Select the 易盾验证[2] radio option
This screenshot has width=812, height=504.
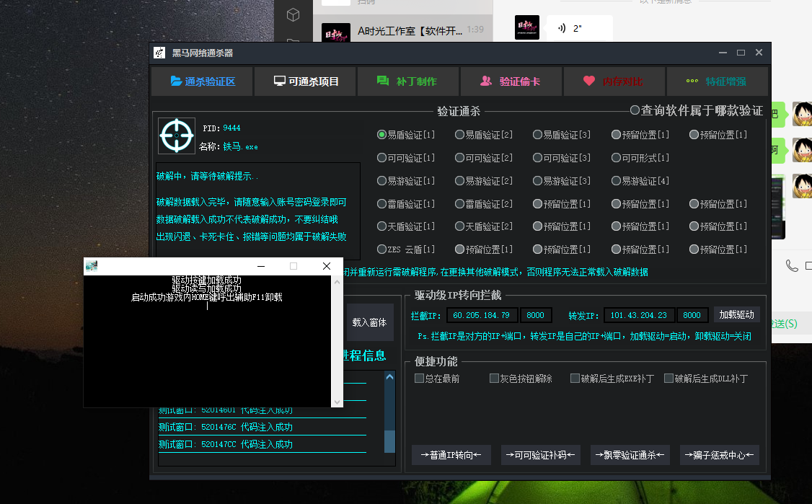[x=459, y=135]
